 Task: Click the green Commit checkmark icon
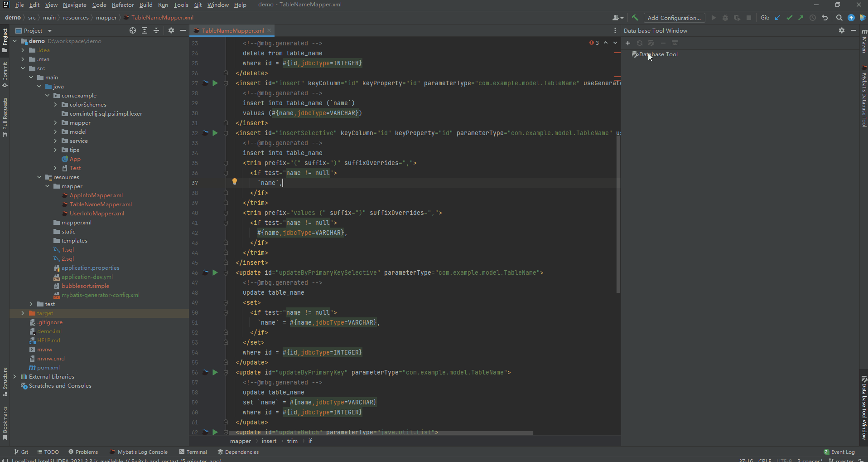tap(790, 18)
